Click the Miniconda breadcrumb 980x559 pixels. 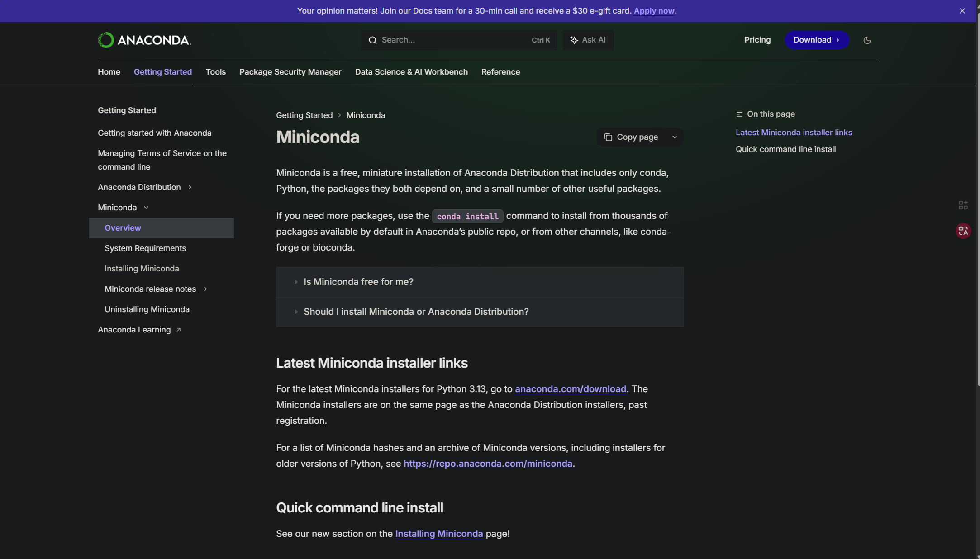[366, 115]
